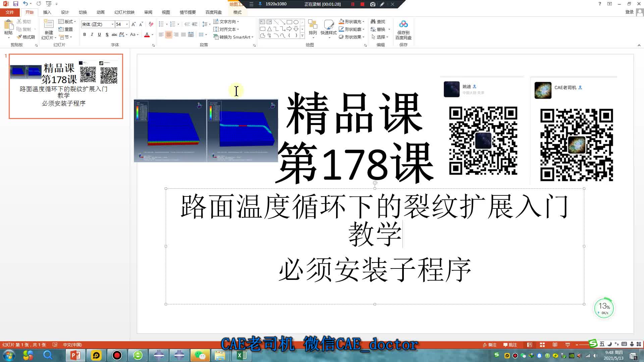Image resolution: width=644 pixels, height=362 pixels.
Task: Switch to Slide Sorter view in status bar
Action: [542, 345]
